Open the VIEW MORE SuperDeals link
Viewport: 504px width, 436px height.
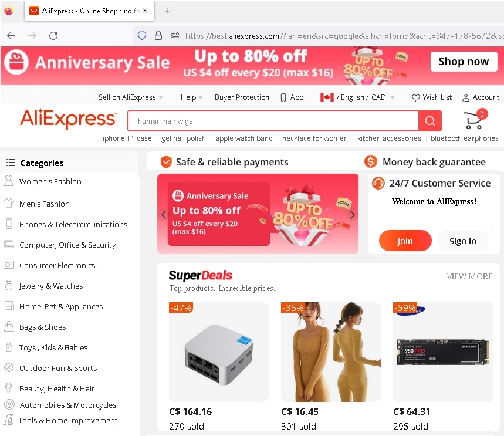click(x=469, y=276)
